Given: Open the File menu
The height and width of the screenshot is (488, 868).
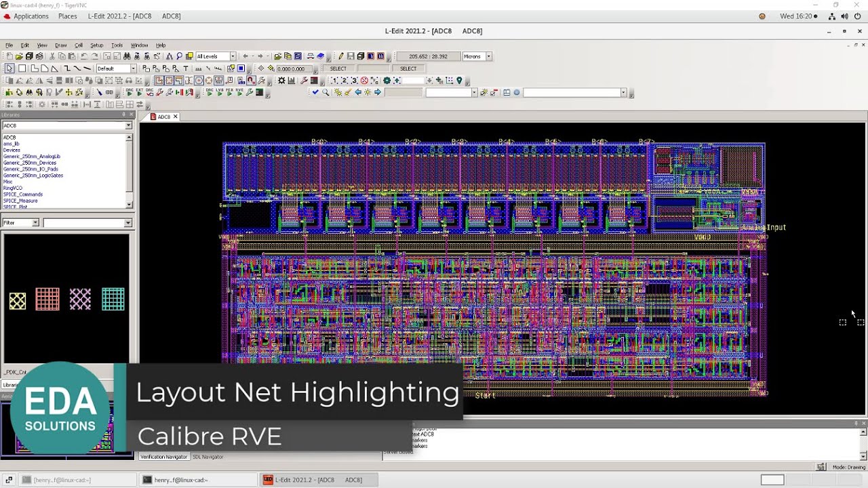Looking at the screenshot, I should coord(9,45).
